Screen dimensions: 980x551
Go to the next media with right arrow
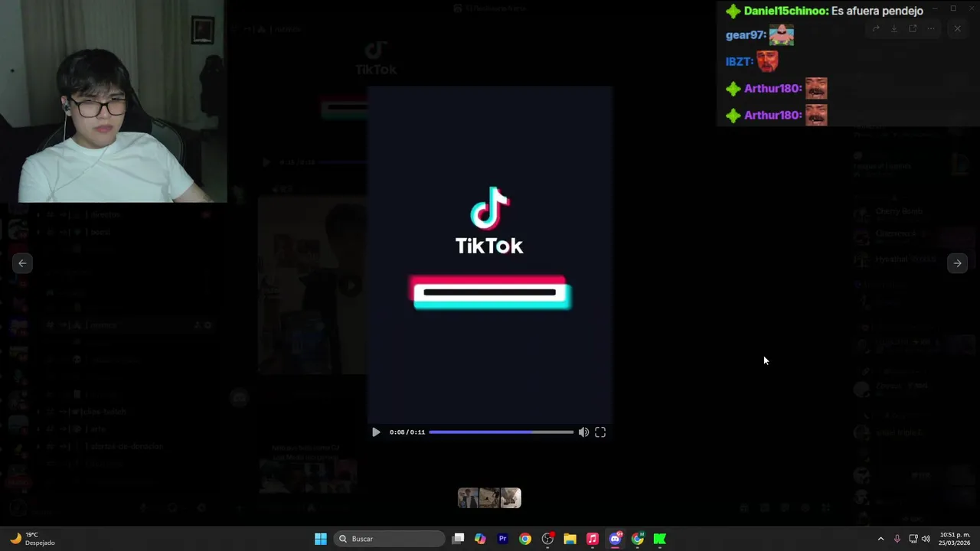pos(957,263)
